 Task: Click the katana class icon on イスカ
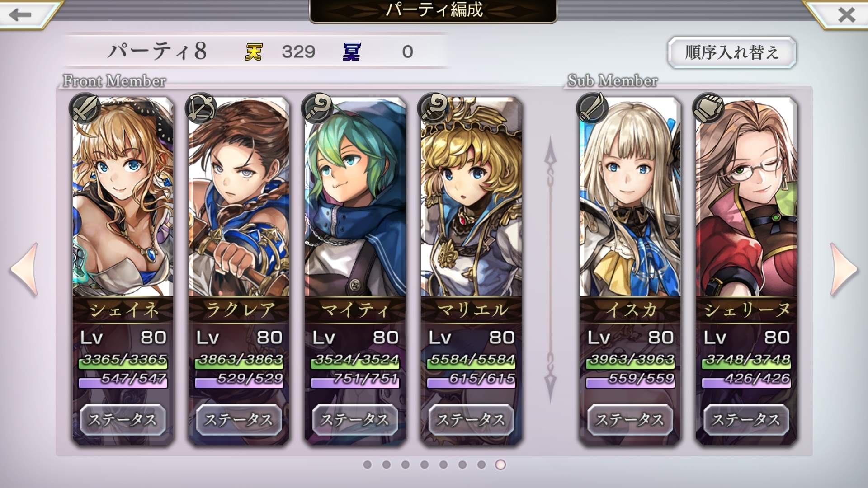click(592, 108)
